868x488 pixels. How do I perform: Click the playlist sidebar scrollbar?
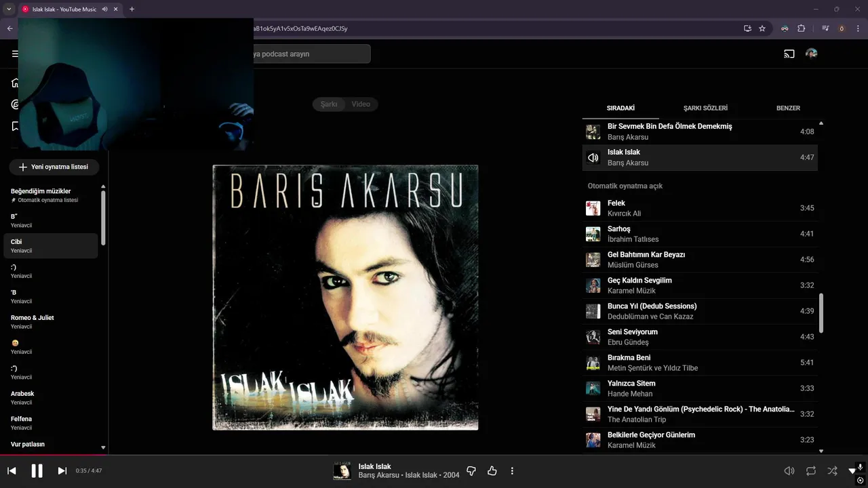coord(103,218)
